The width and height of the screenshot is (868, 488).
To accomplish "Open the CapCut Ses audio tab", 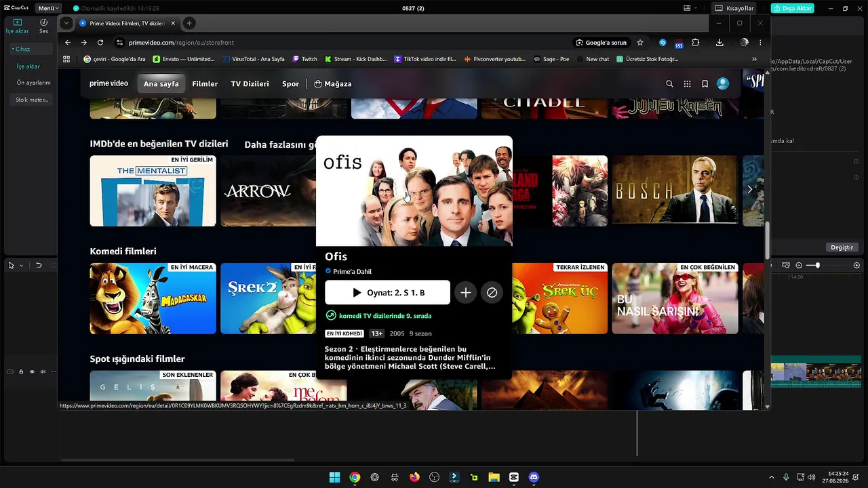I will tap(43, 26).
